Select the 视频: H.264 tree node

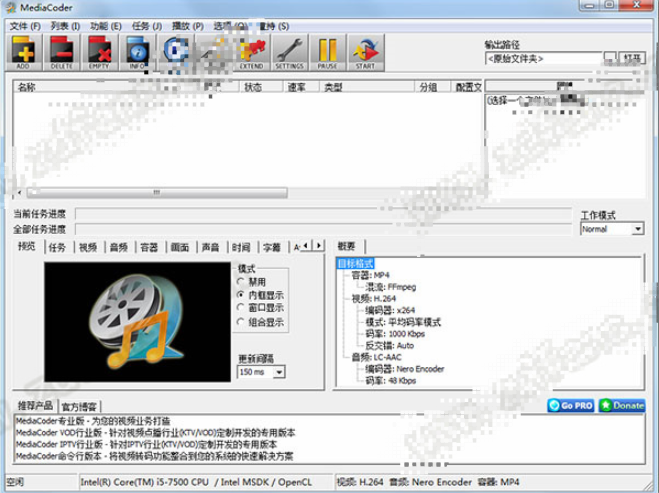click(374, 299)
